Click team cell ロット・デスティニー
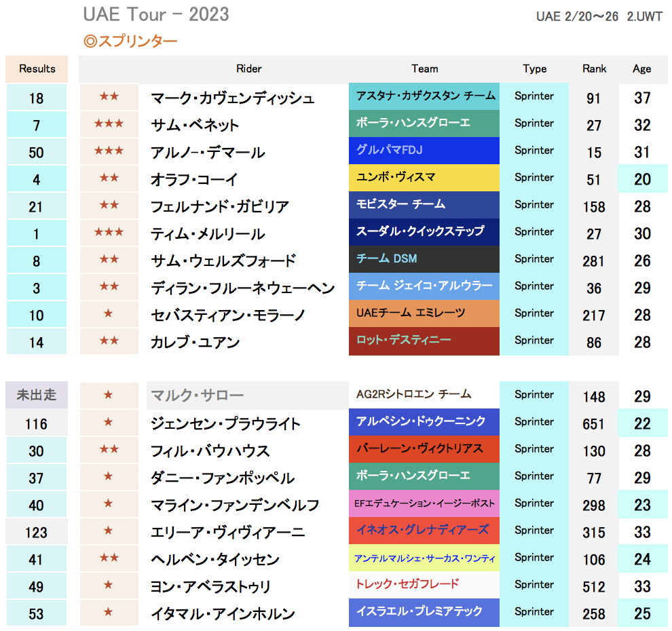Image resolution: width=672 pixels, height=631 pixels. pos(424,341)
